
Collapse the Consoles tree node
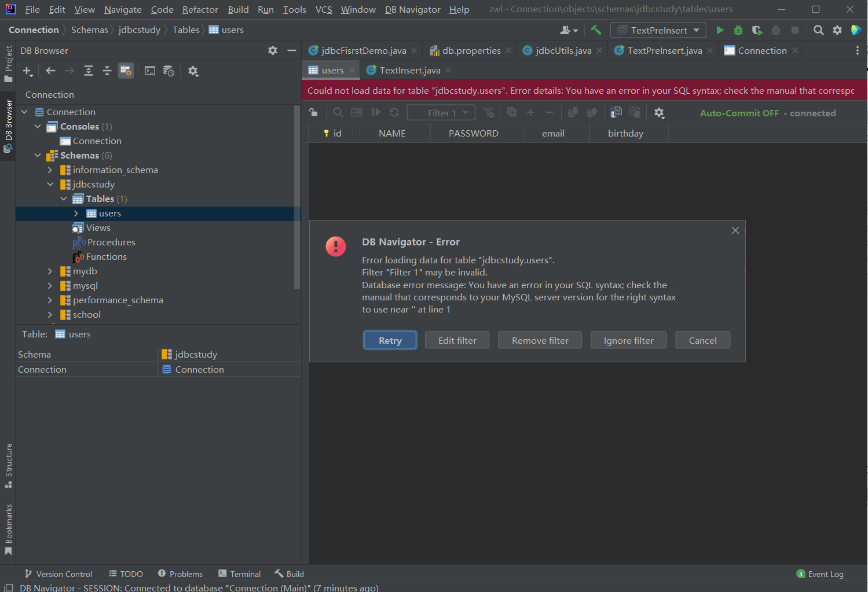pyautogui.click(x=38, y=126)
